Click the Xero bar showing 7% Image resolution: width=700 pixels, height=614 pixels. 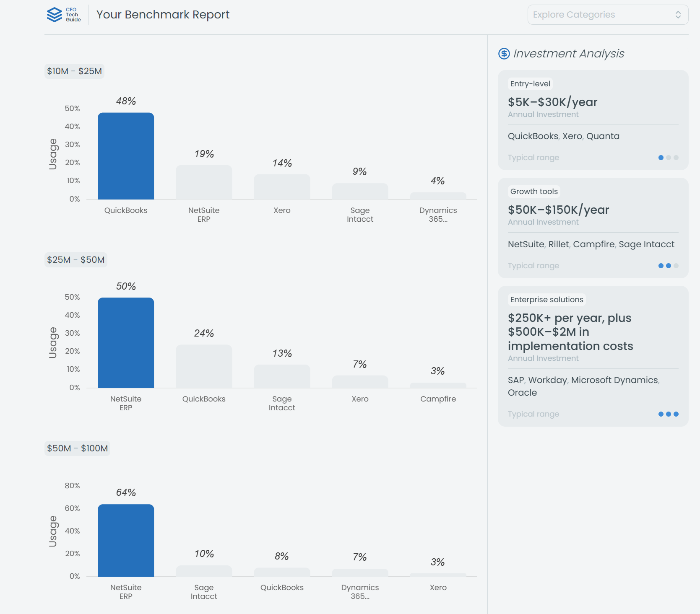point(360,382)
